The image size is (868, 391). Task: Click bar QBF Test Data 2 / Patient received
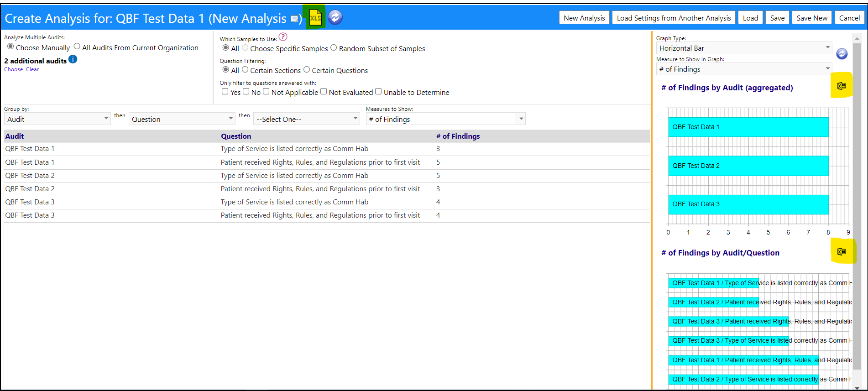coord(714,302)
